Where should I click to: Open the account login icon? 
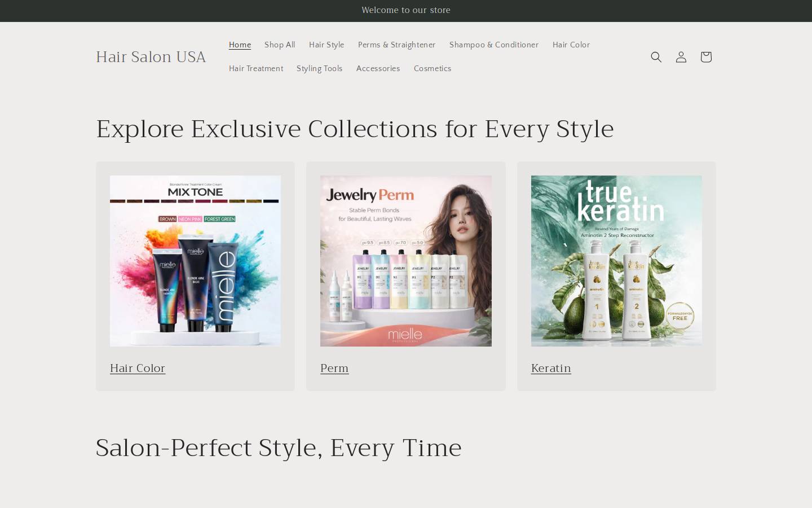[681, 57]
